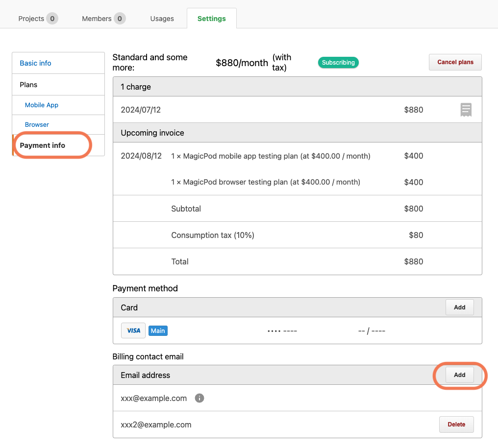This screenshot has width=498, height=448.
Task: Select Plans in the sidebar
Action: tap(58, 84)
